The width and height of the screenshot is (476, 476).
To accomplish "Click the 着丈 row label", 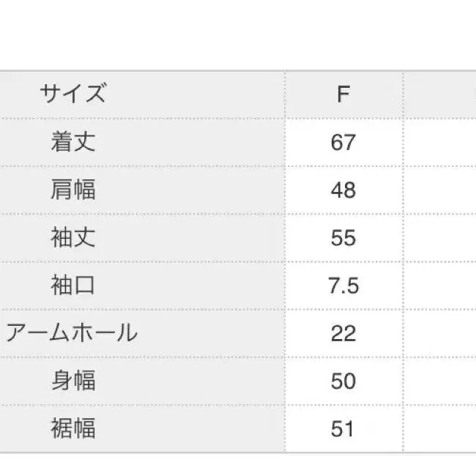I will pos(73,142).
